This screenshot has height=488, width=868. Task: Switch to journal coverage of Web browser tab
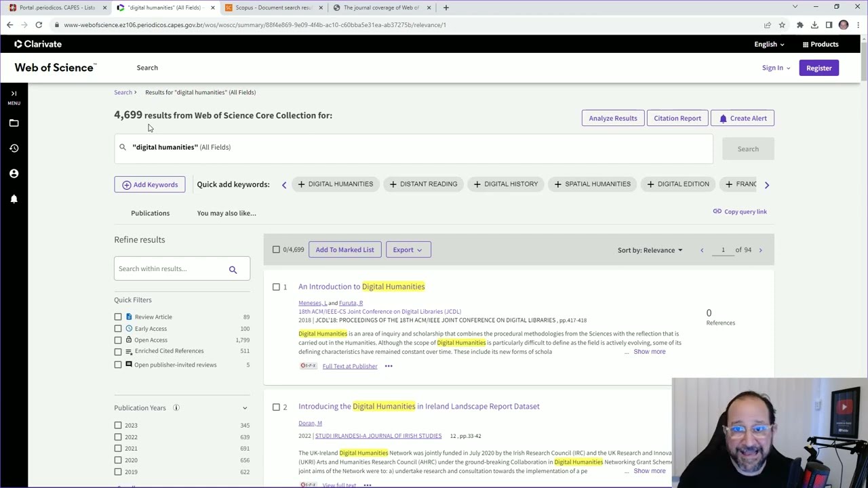click(381, 7)
